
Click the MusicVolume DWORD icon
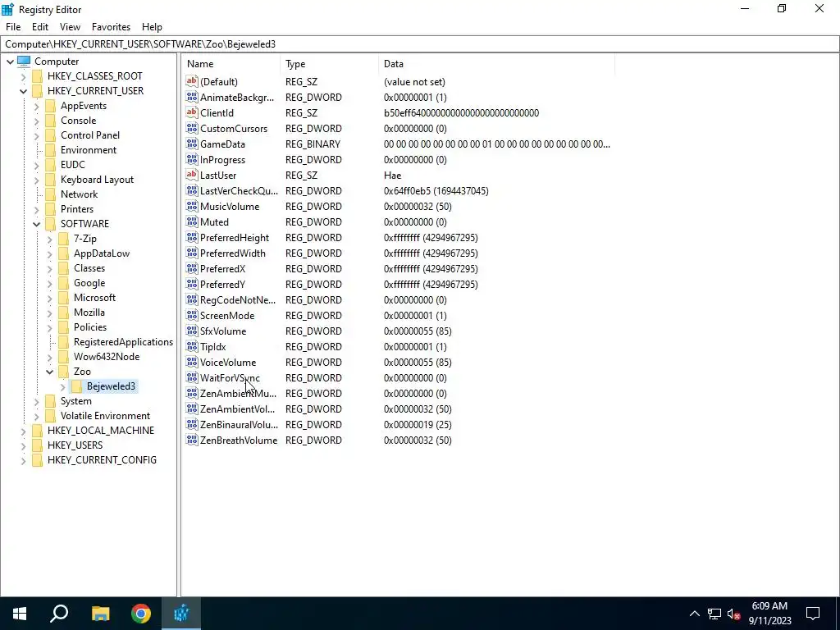pos(192,206)
